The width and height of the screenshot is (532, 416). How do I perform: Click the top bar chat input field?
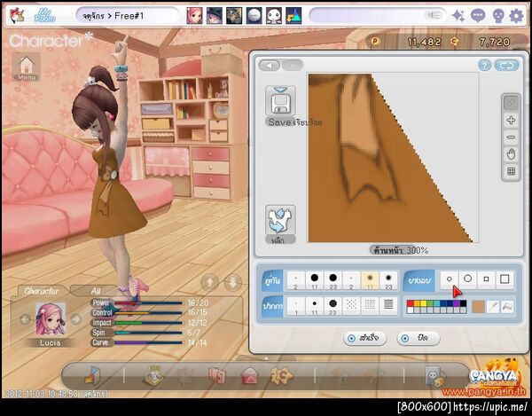point(378,16)
